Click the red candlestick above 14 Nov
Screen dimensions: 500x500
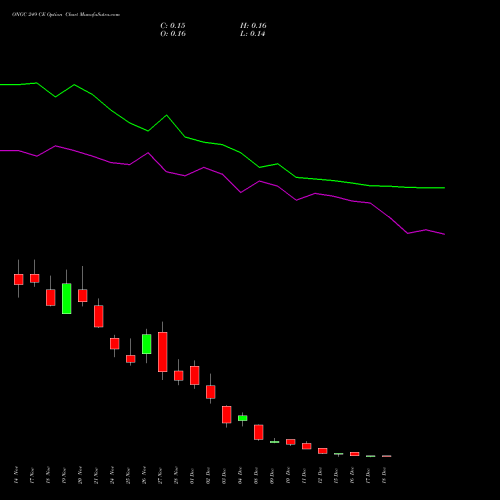(x=19, y=279)
